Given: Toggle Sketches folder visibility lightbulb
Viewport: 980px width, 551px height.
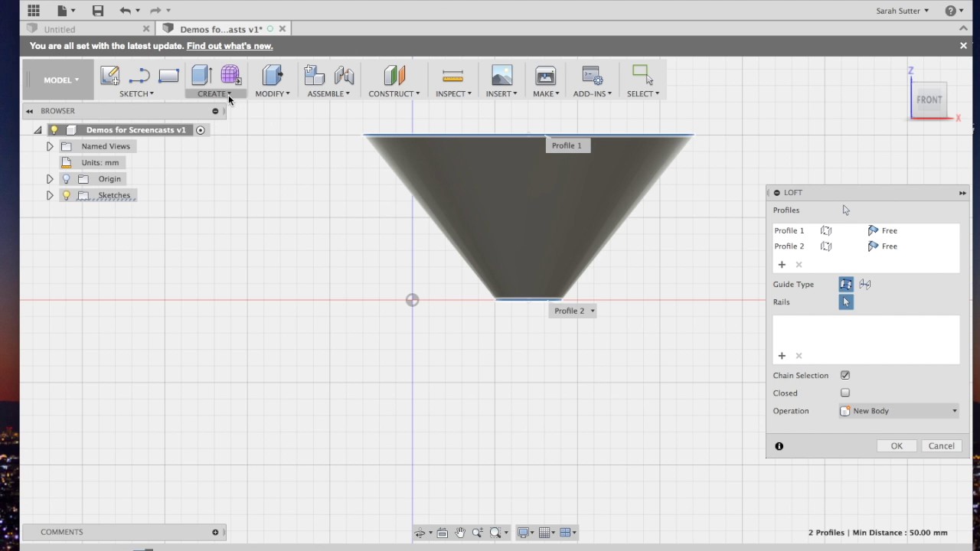Looking at the screenshot, I should [x=66, y=195].
